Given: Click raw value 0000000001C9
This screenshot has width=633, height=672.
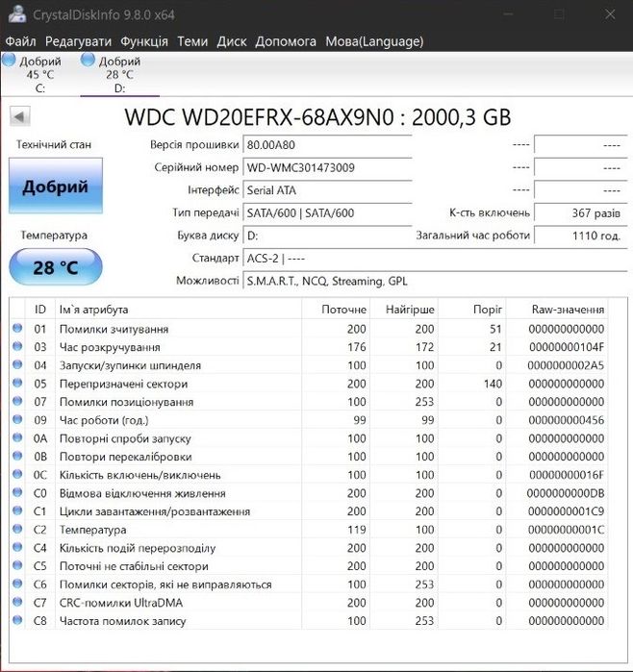Looking at the screenshot, I should [566, 510].
